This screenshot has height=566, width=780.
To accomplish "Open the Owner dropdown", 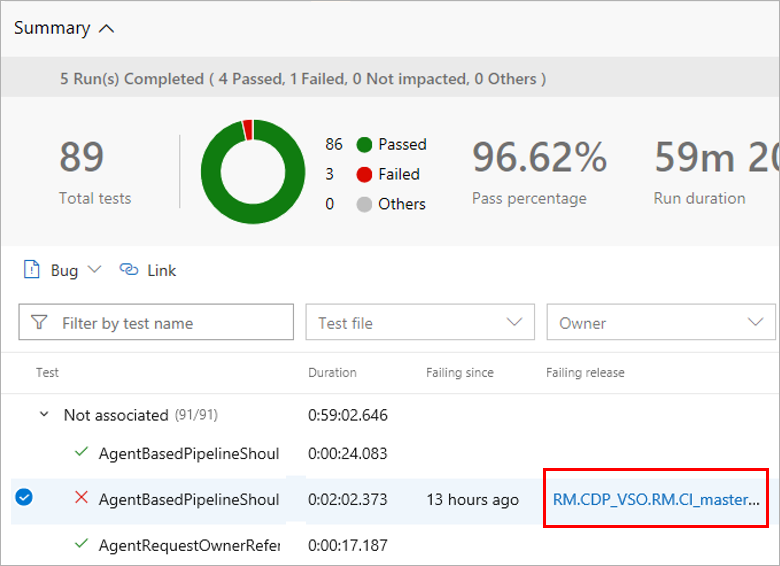I will click(x=661, y=322).
